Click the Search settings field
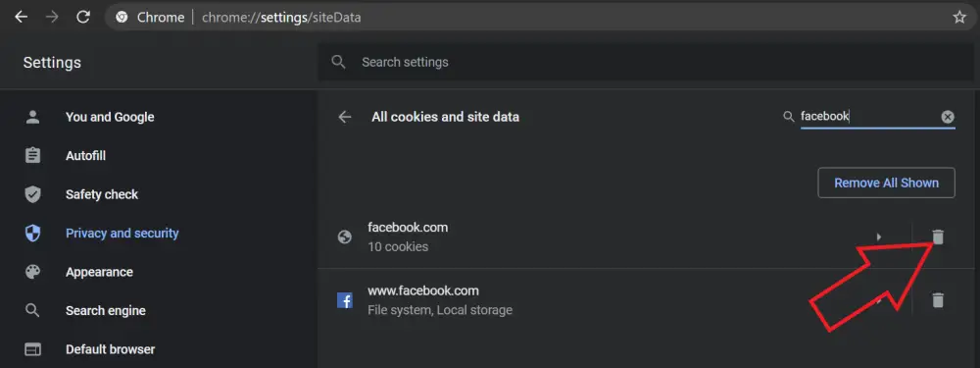 pyautogui.click(x=646, y=62)
